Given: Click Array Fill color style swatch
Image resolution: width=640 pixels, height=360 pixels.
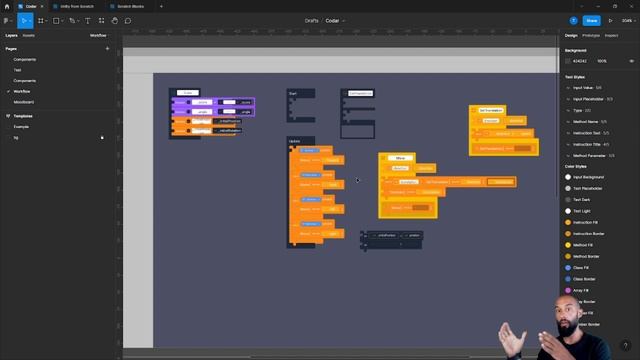Looking at the screenshot, I should (x=568, y=291).
